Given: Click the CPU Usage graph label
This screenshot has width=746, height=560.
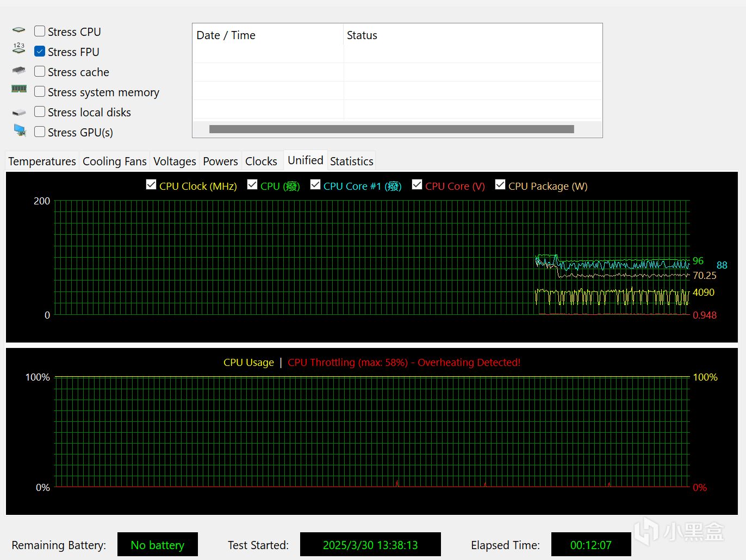Looking at the screenshot, I should [248, 363].
